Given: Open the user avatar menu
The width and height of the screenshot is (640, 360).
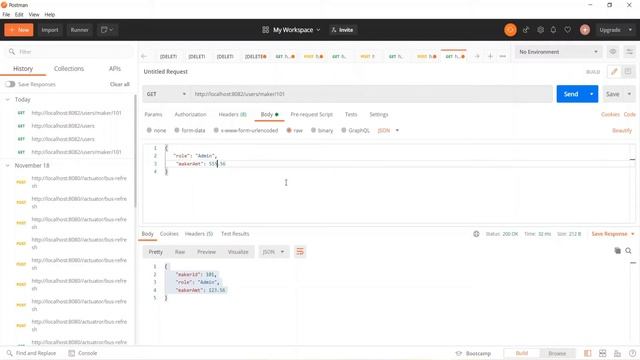Looking at the screenshot, I should tap(585, 30).
